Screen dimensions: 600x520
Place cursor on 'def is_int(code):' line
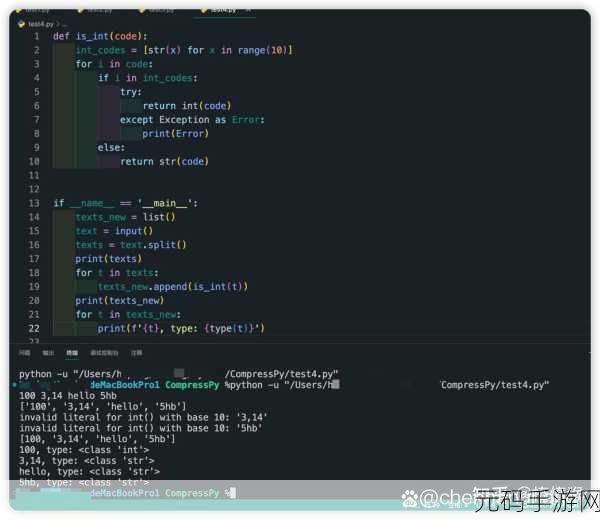pyautogui.click(x=100, y=36)
